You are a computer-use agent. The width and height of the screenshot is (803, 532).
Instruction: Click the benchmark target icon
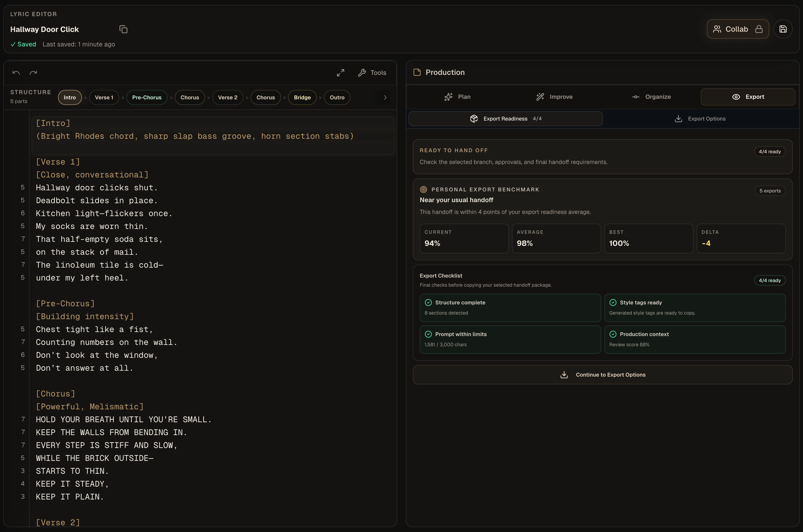(x=424, y=189)
